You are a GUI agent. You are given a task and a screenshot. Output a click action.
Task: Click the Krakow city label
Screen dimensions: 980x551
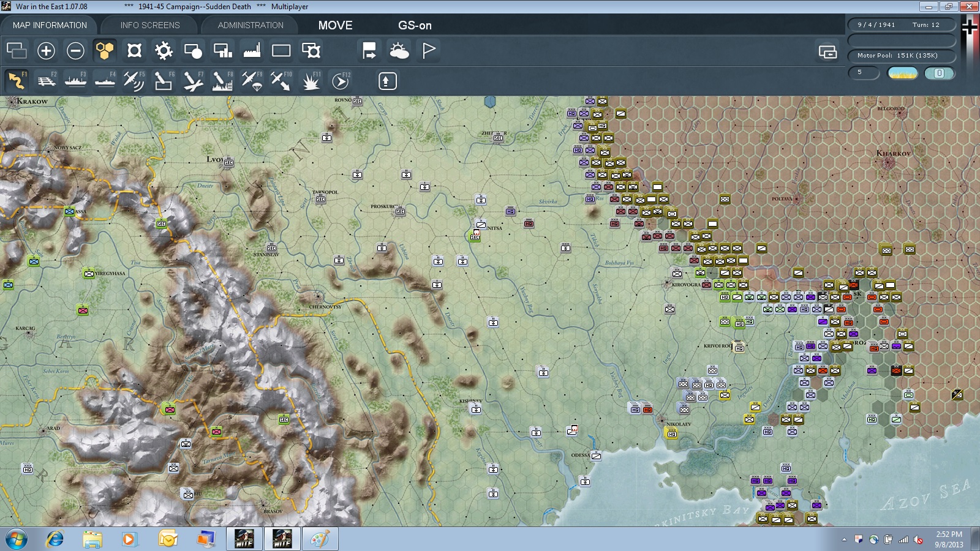click(32, 101)
